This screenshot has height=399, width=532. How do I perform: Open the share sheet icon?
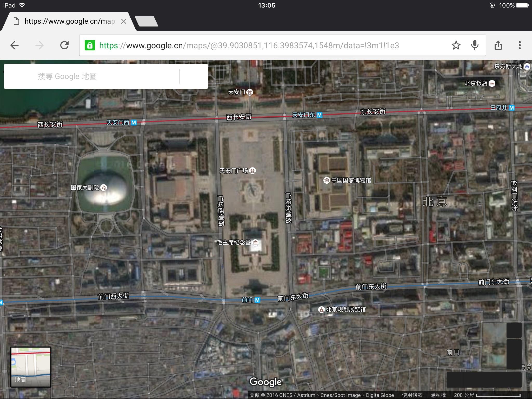498,45
